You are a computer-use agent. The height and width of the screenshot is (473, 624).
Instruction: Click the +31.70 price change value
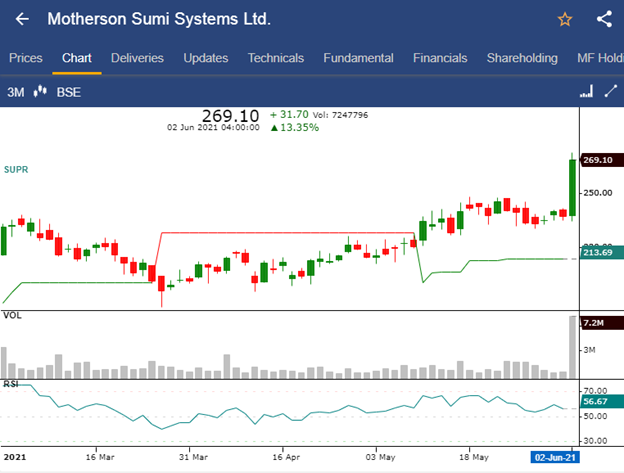click(x=289, y=115)
